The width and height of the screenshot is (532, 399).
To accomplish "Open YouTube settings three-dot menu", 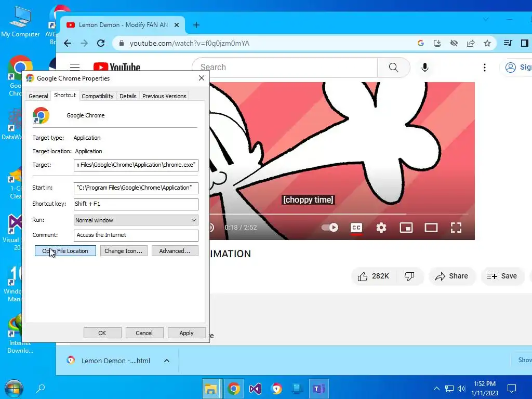I will 485,67.
